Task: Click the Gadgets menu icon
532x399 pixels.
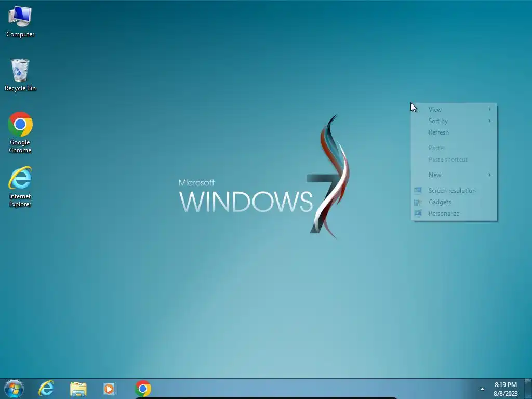Action: [418, 203]
